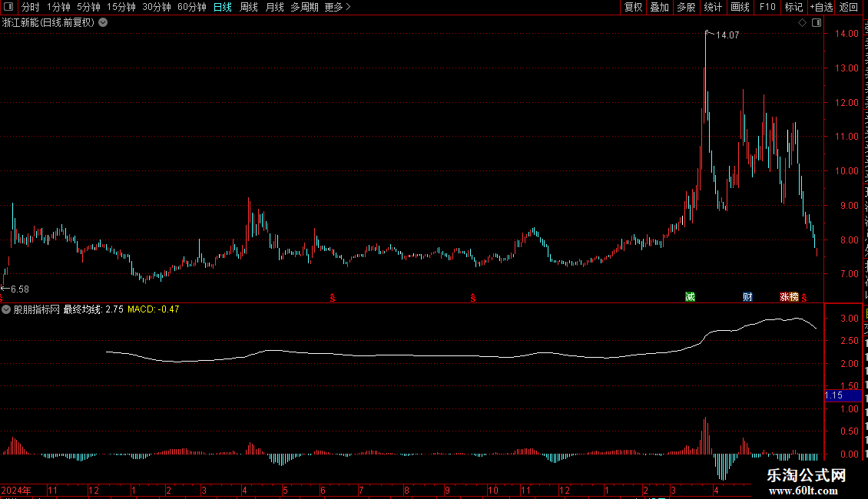Click the 10.00 price axis label
Screen dimensions: 868x499
coord(846,171)
